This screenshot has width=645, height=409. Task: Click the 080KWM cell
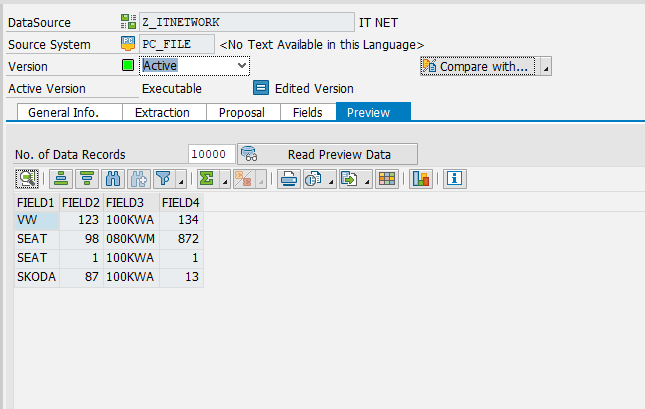[x=131, y=239]
